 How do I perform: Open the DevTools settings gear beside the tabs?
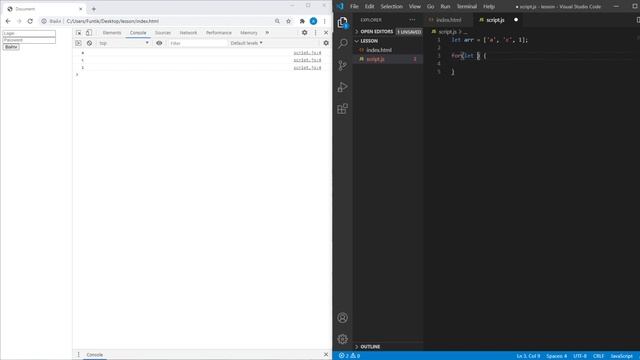tap(304, 33)
